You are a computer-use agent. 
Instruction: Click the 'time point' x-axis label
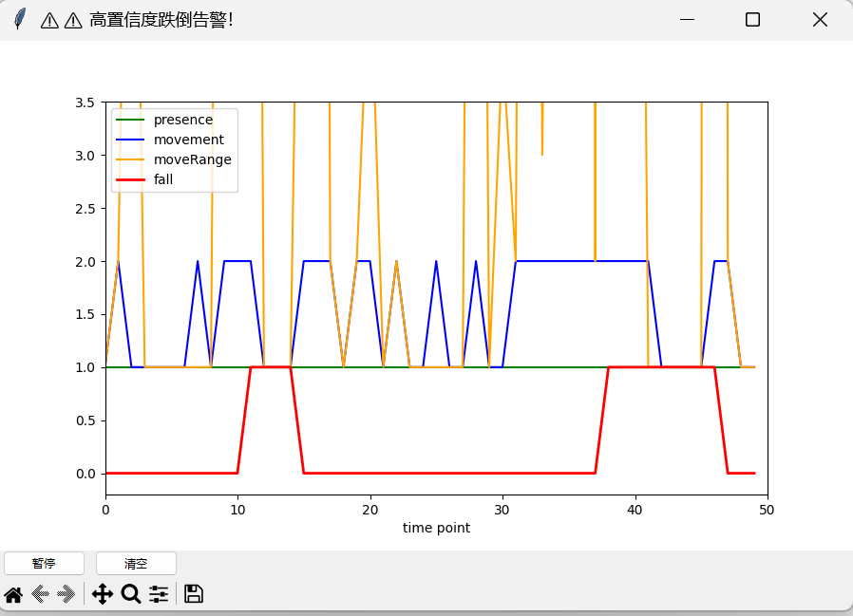(436, 528)
